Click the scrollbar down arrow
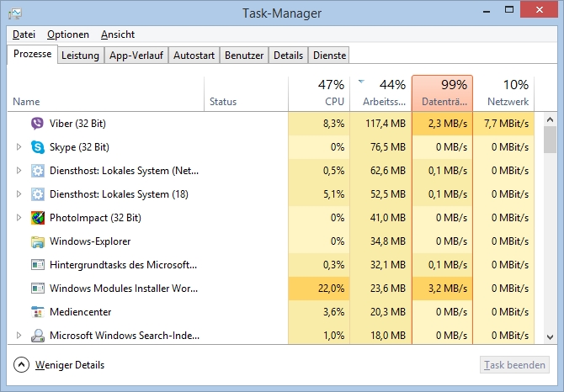Viewport: 564px width, 392px height. point(550,337)
